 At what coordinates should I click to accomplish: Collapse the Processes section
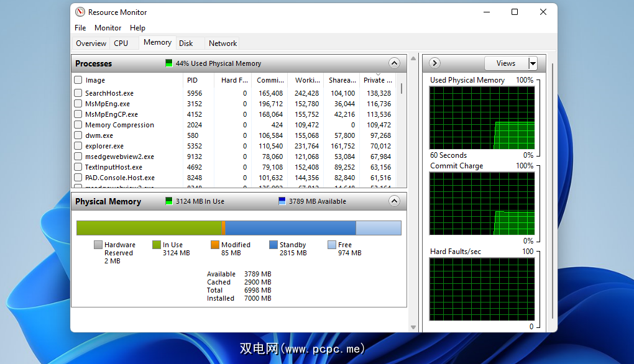[x=394, y=63]
